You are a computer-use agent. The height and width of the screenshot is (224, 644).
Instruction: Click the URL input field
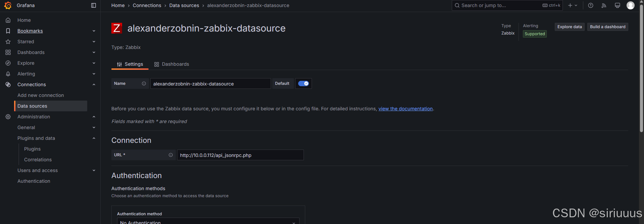coord(240,155)
